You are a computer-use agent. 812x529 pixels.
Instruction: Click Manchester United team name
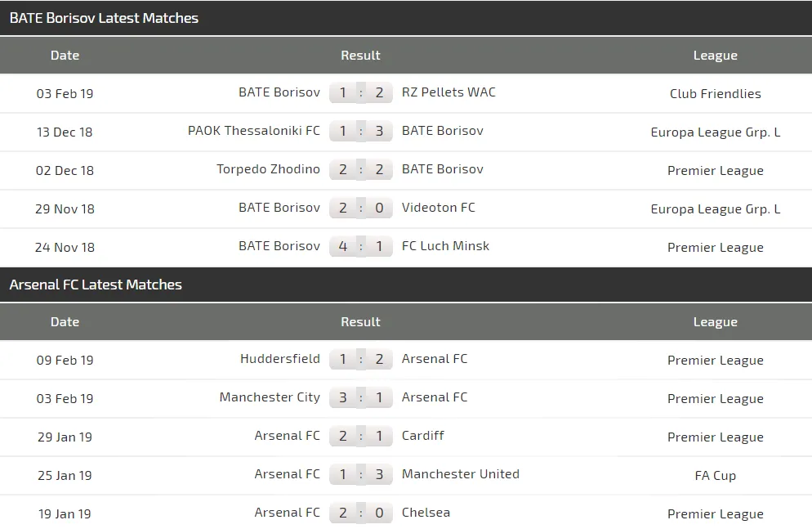pos(460,474)
